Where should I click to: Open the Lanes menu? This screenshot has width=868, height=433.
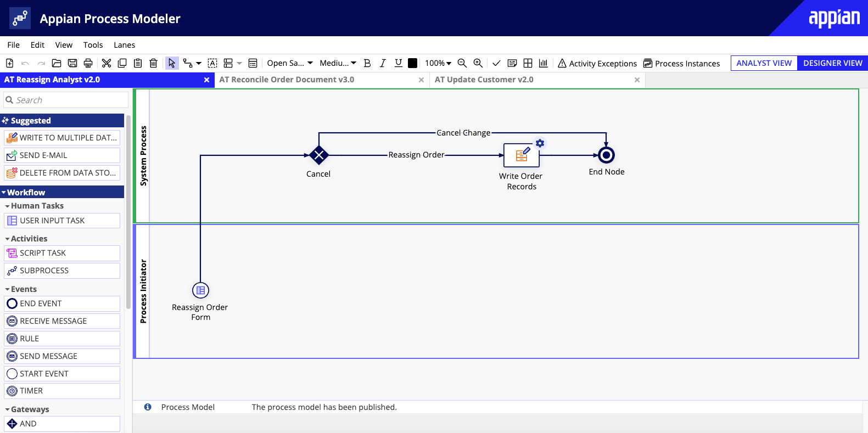point(124,45)
